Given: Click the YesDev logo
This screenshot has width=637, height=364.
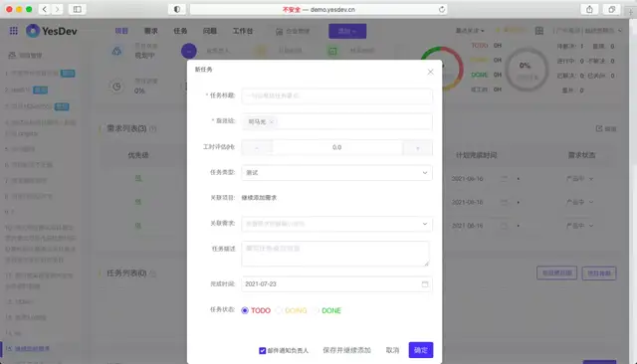Looking at the screenshot, I should tap(51, 31).
